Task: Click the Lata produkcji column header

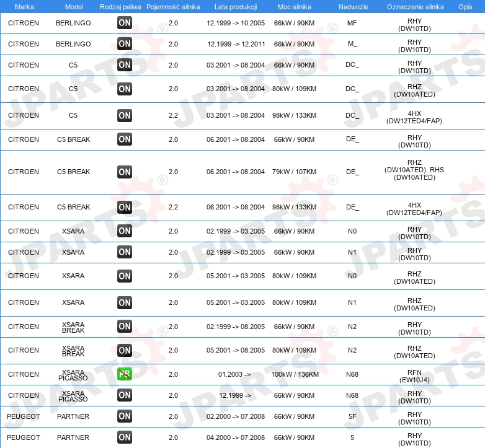Action: click(236, 7)
